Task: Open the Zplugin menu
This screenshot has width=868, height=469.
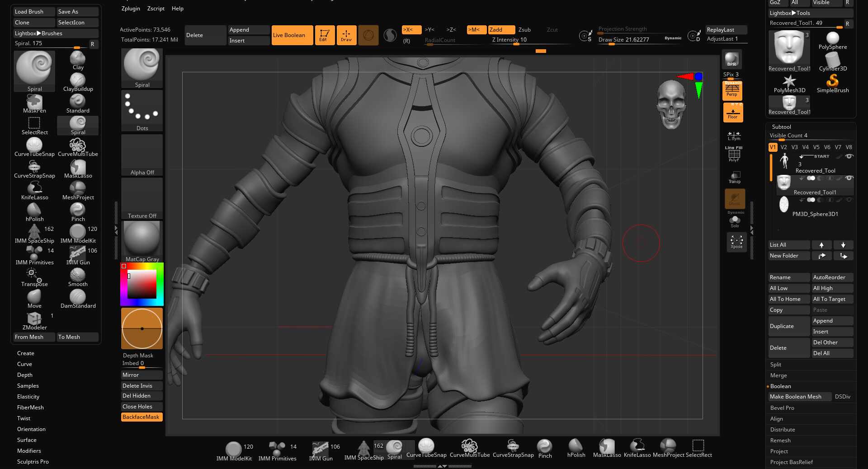Action: pyautogui.click(x=131, y=9)
